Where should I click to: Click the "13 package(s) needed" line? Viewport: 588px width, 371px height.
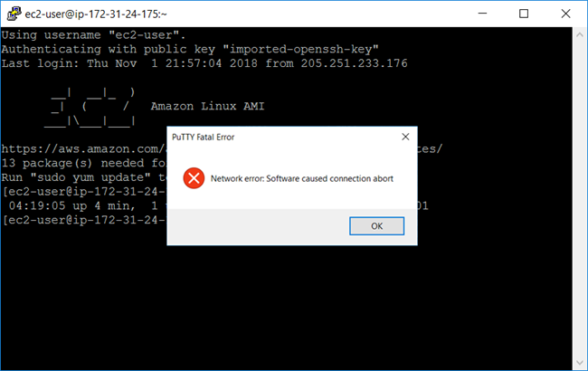[x=83, y=163]
